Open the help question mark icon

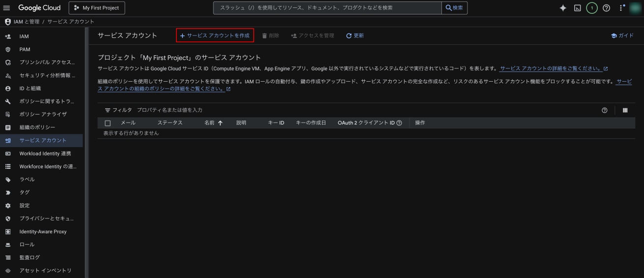[x=607, y=8]
